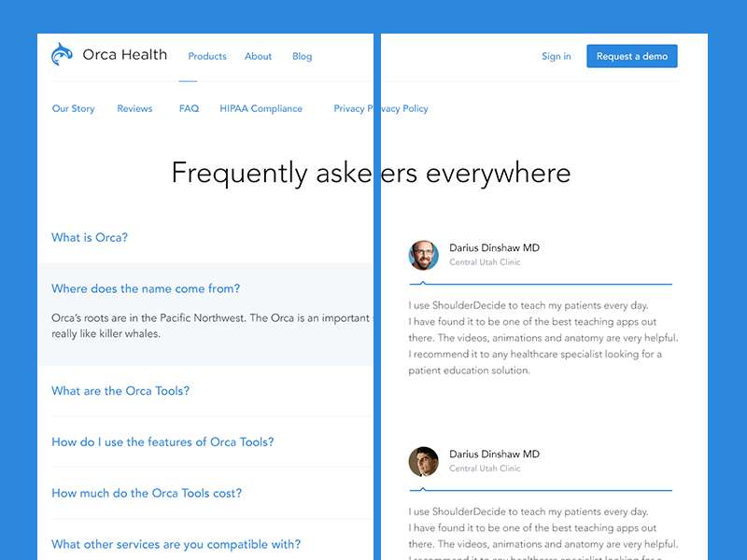Click the Sign in link
The width and height of the screenshot is (747, 560).
coord(556,56)
